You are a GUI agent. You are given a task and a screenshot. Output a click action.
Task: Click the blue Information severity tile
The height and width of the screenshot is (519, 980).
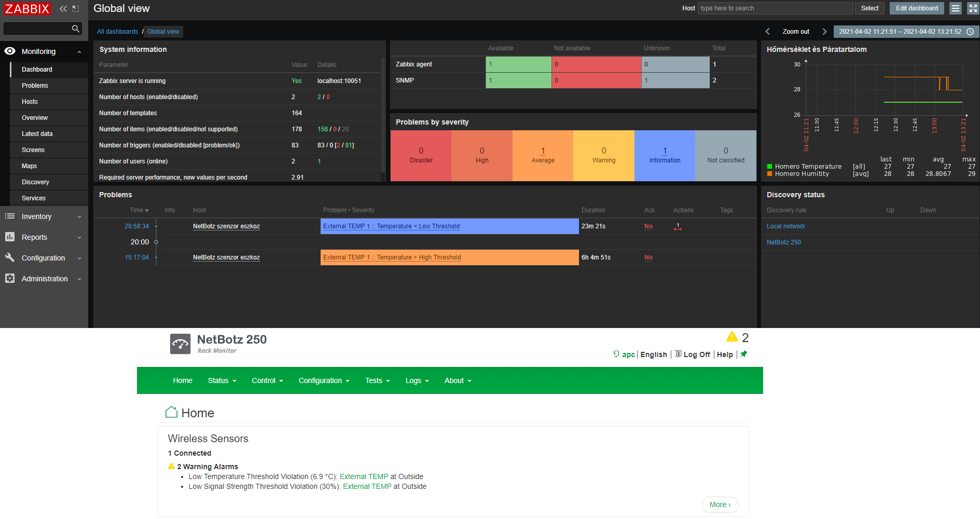(x=665, y=156)
